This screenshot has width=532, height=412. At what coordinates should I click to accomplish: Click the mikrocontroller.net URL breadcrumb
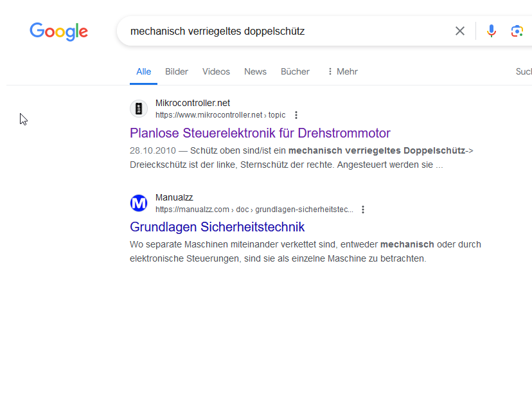coord(220,115)
